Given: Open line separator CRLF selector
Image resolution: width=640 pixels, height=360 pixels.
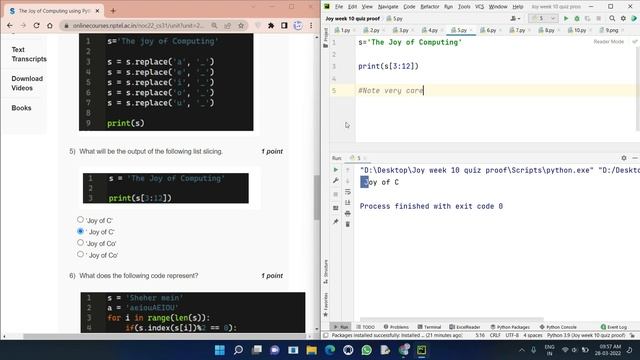Looking at the screenshot, I should 495,335.
